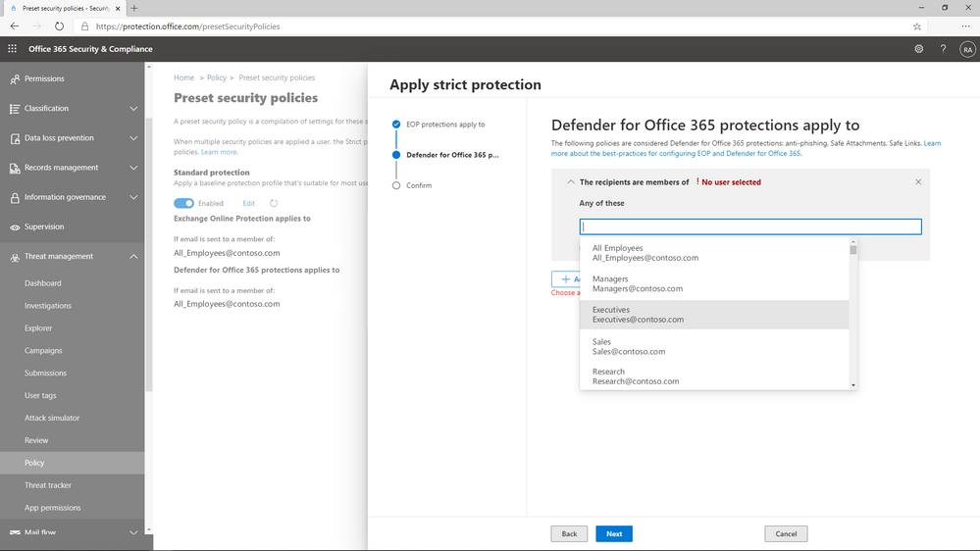
Task: Choose Managers from the dropdown list
Action: [714, 283]
